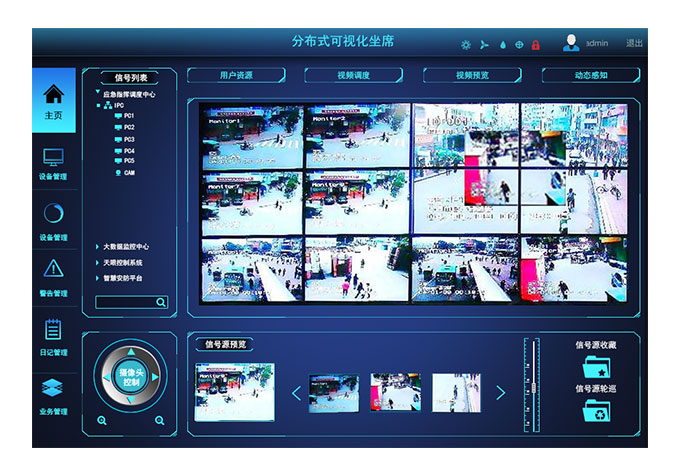Select the small thumbnail with red banner
The height and width of the screenshot is (475, 680).
pos(396,392)
